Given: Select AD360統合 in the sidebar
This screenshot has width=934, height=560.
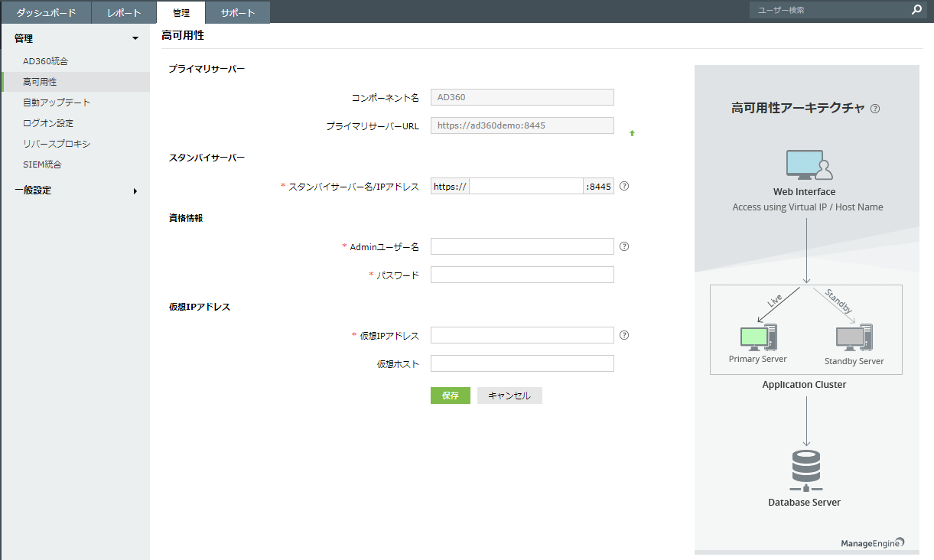Looking at the screenshot, I should 46,61.
